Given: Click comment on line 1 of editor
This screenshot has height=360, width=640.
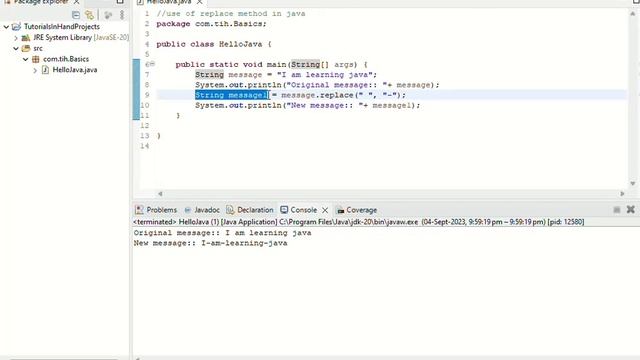Looking at the screenshot, I should coord(231,13).
